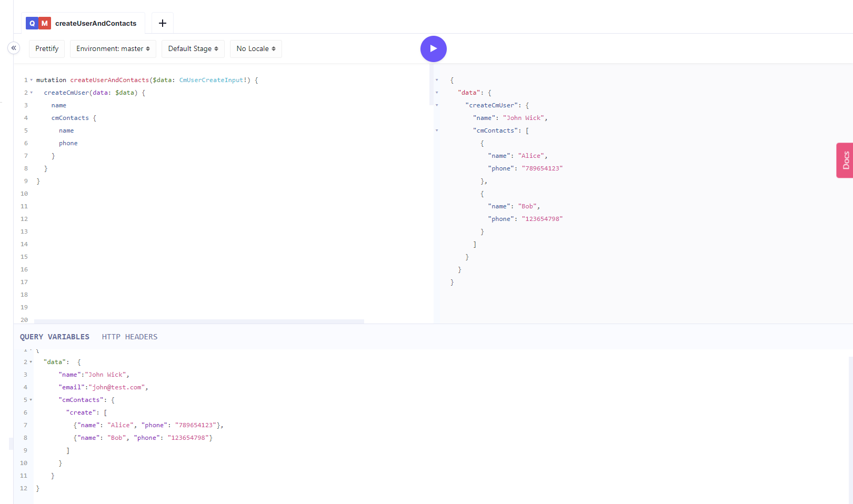Fold cmContacts variable block at line 5
The image size is (853, 504).
click(31, 400)
